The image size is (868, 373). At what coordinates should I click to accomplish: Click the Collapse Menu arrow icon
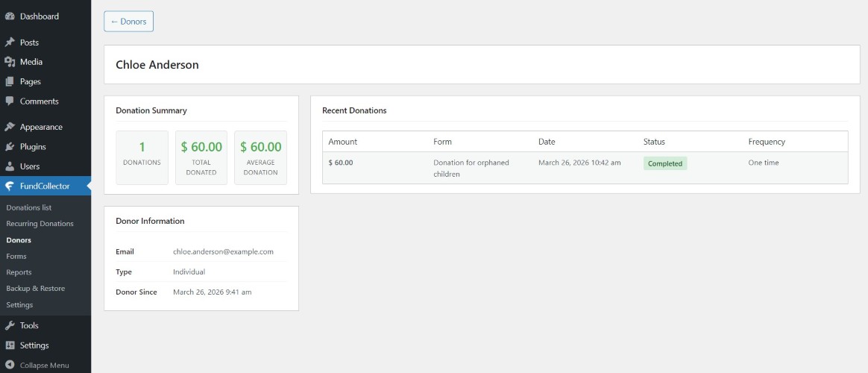pyautogui.click(x=10, y=366)
